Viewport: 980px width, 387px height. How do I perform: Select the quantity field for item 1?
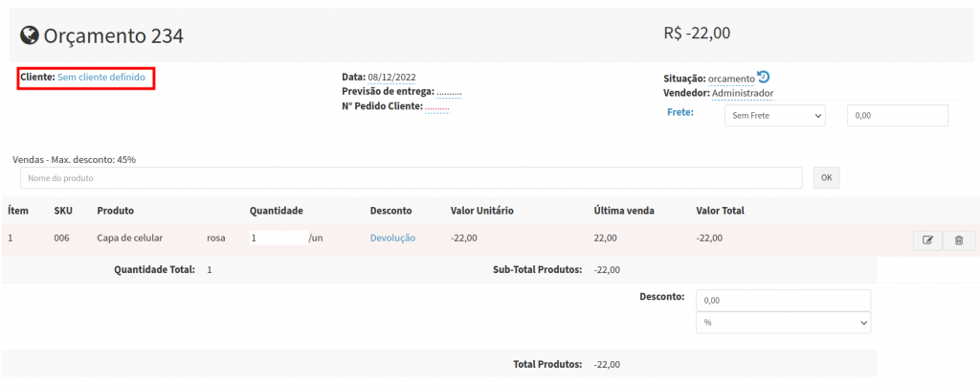tap(278, 238)
